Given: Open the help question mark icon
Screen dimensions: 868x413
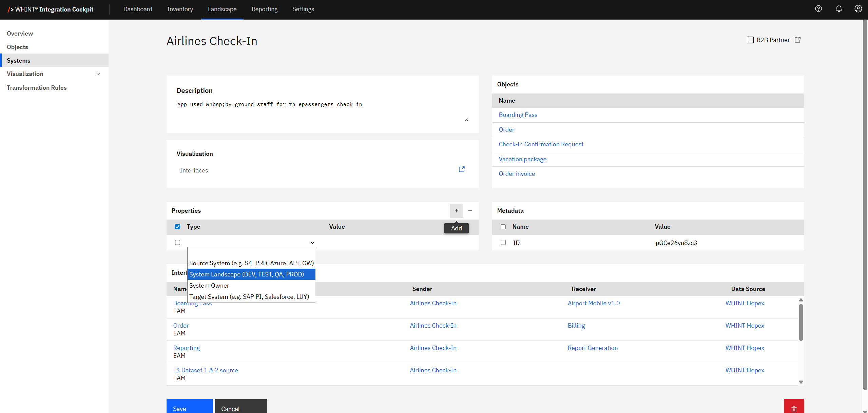Looking at the screenshot, I should [x=818, y=9].
